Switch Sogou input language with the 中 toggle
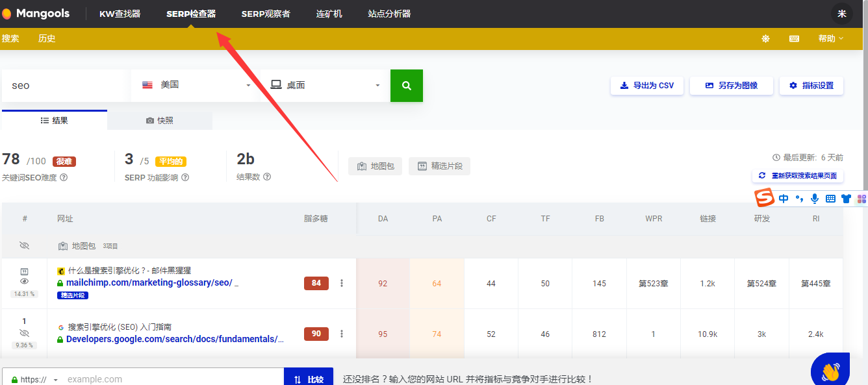Screen dimensions: 868x385 [784, 198]
